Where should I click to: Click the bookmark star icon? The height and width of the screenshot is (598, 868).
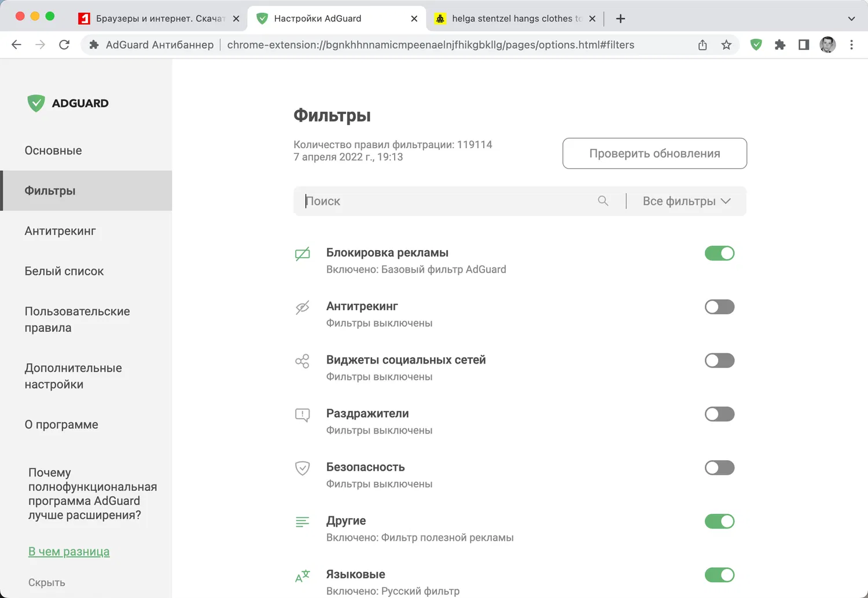point(726,45)
